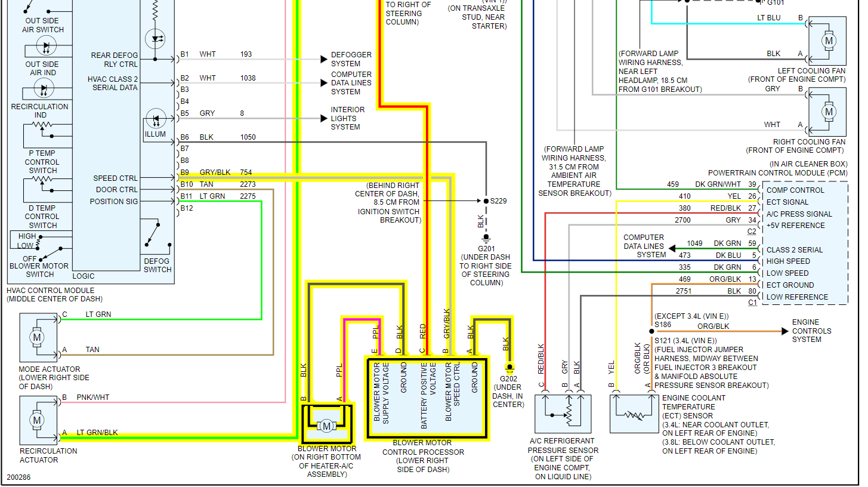Select the 'INTERIOR LIGHTS SYSTEM' text
868x487 pixels.
click(348, 118)
